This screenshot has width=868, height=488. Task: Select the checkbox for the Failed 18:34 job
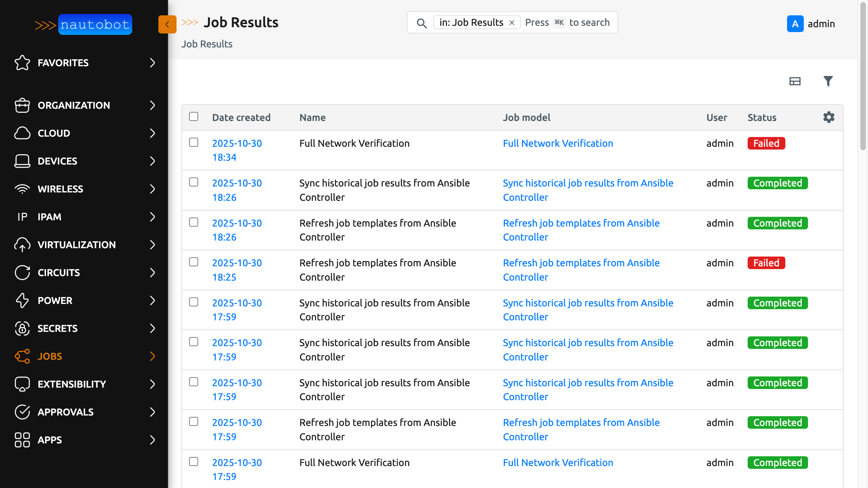194,142
